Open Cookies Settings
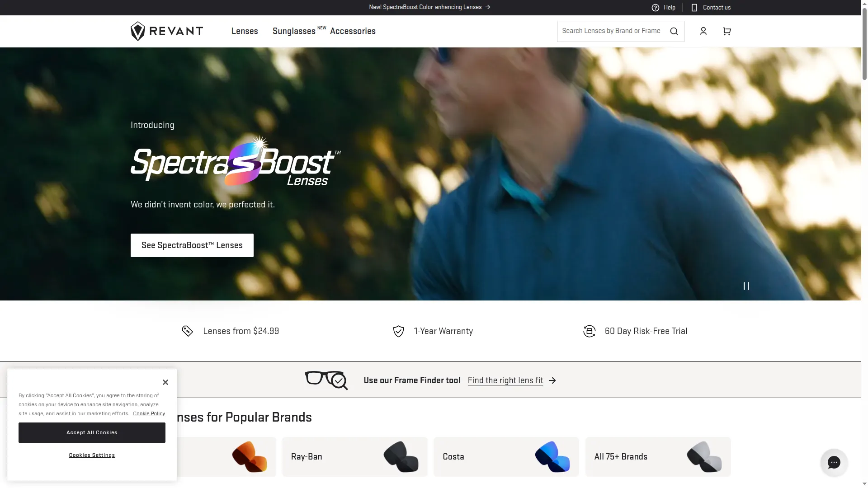The height and width of the screenshot is (488, 868). 92,455
